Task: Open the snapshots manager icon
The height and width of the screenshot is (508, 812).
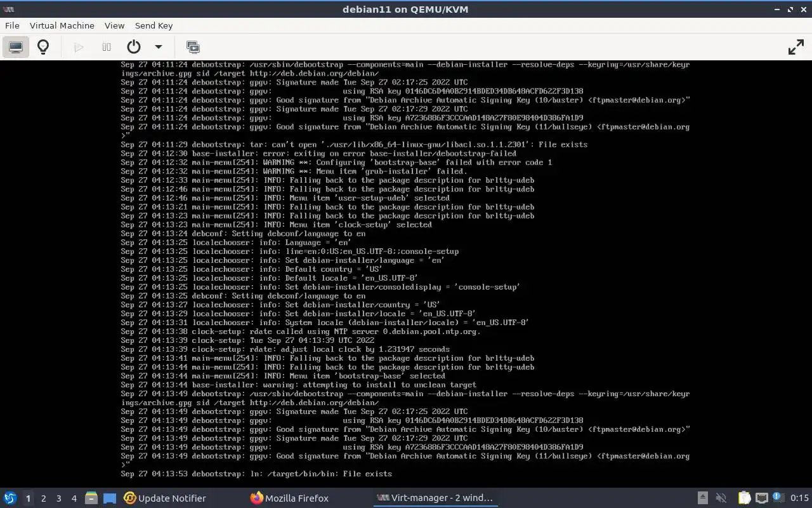Action: point(193,47)
